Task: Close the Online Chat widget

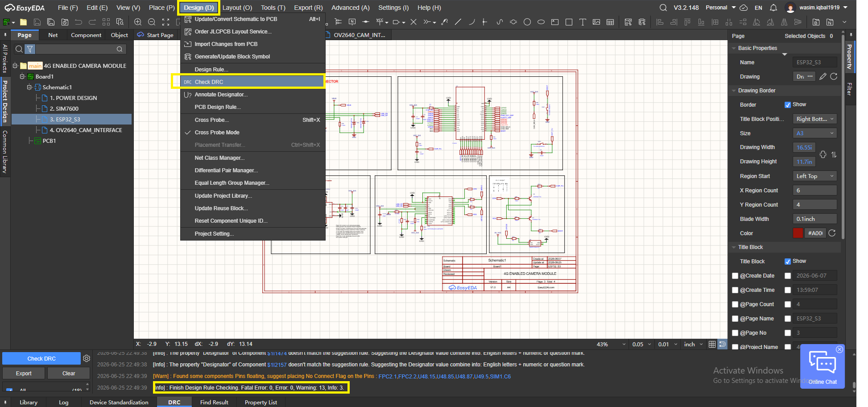Action: [839, 349]
